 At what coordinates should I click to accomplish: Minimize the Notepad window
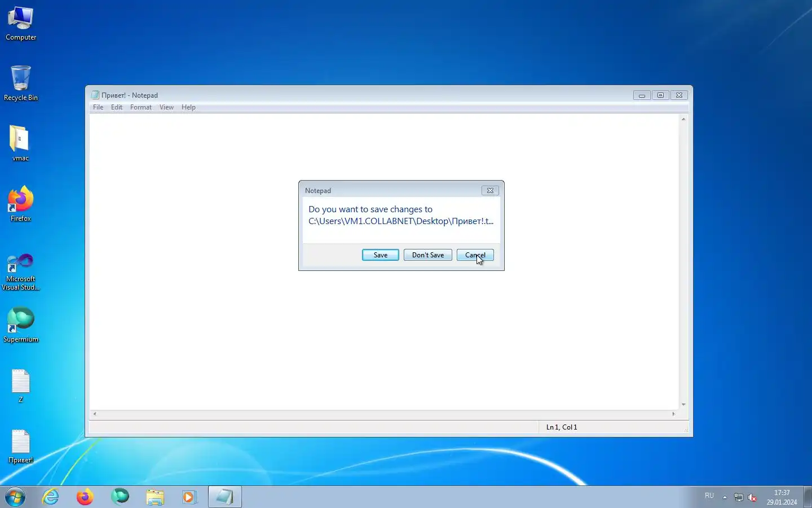point(642,95)
